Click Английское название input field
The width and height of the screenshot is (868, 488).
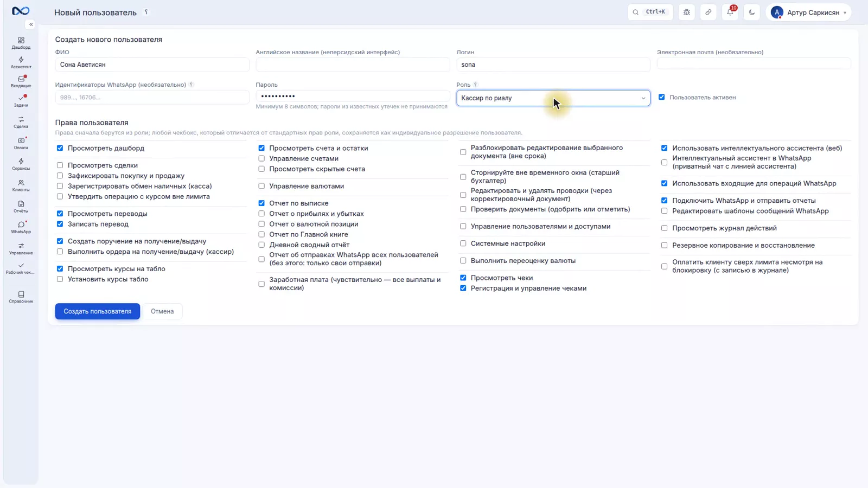tap(353, 65)
